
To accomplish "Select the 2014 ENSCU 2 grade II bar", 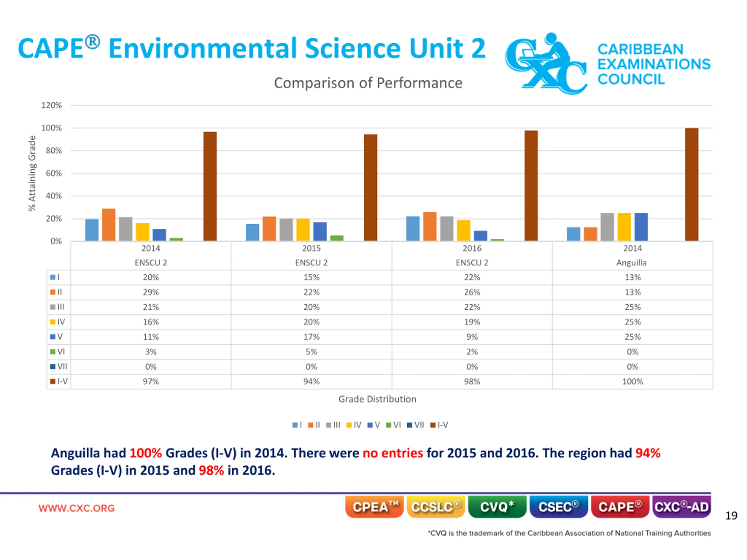I will pyautogui.click(x=109, y=225).
